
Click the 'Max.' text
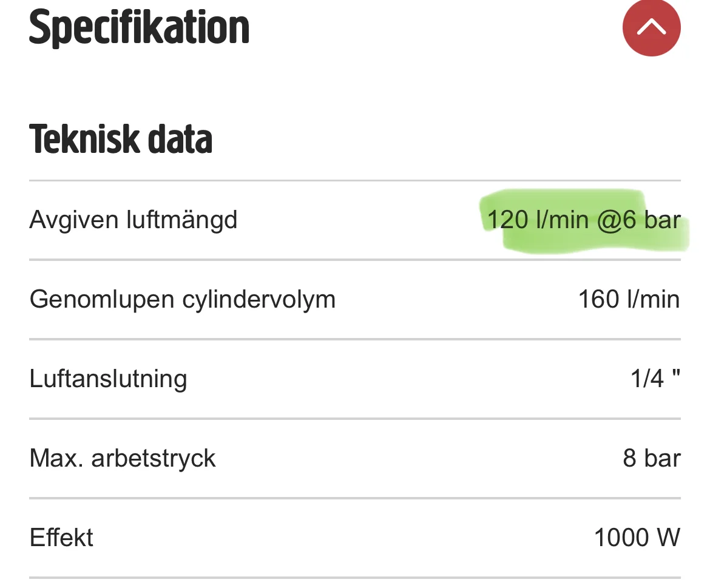[x=56, y=458]
